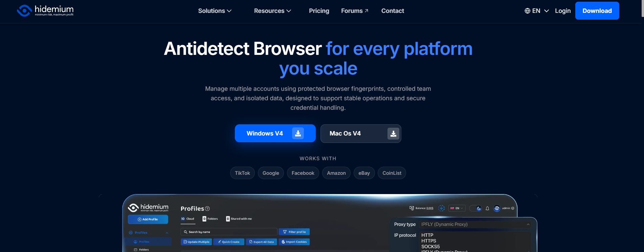Open the Forums external link

coord(354,11)
